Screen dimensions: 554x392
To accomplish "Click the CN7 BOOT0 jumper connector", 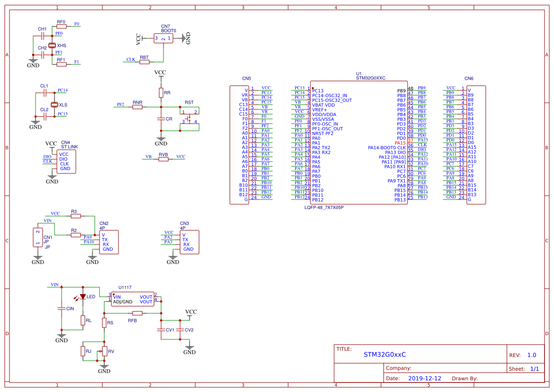I will 163,38.
